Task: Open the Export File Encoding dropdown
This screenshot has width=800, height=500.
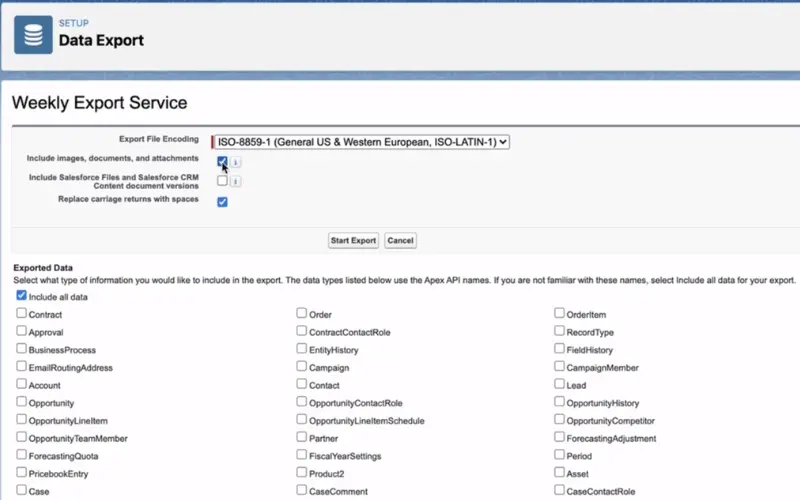Action: (361, 142)
